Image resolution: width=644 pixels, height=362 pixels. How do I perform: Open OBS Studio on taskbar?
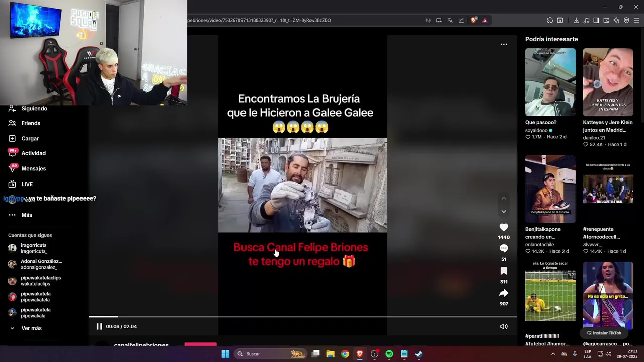(x=374, y=354)
